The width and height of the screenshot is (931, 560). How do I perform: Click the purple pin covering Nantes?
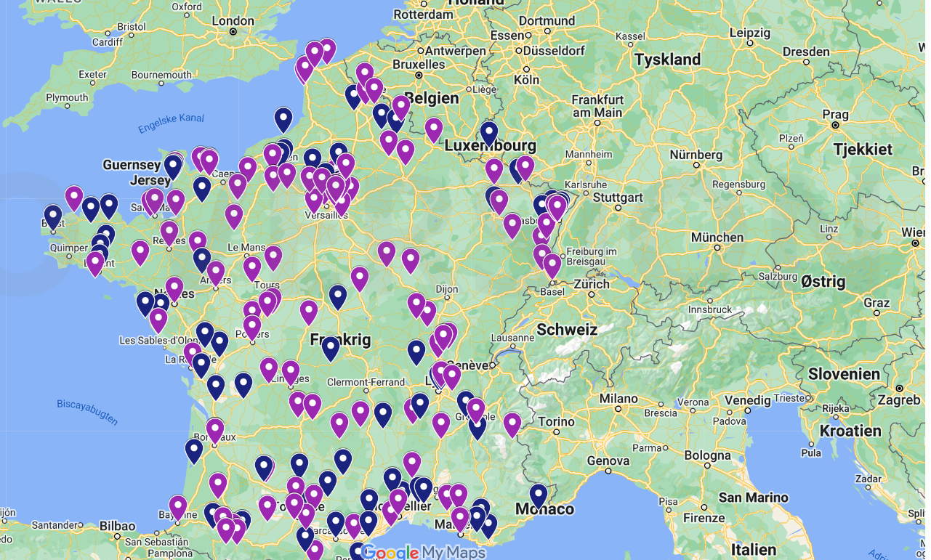coord(174,288)
